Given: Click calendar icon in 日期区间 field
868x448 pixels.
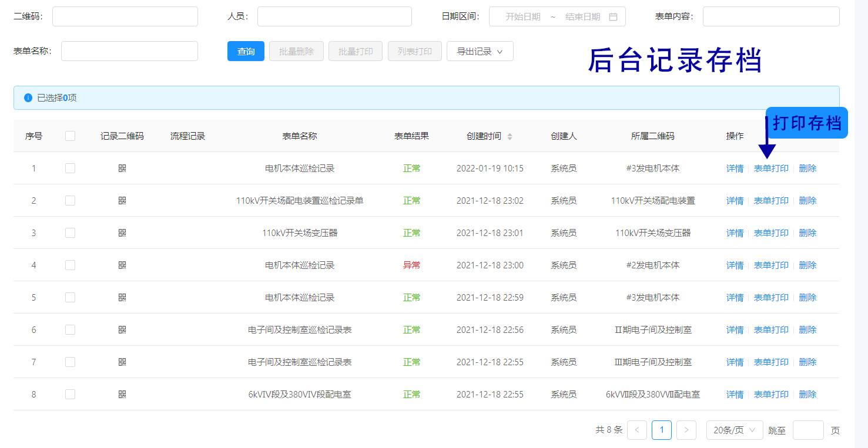Looking at the screenshot, I should [x=613, y=17].
